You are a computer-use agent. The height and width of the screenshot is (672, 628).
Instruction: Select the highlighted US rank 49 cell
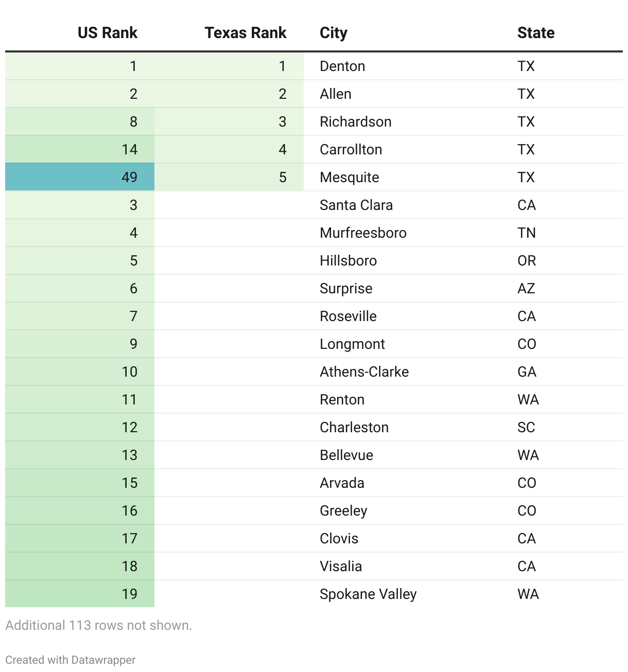pyautogui.click(x=80, y=177)
